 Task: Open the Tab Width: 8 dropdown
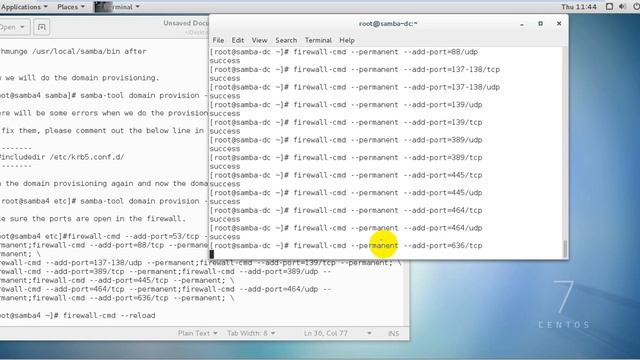251,333
